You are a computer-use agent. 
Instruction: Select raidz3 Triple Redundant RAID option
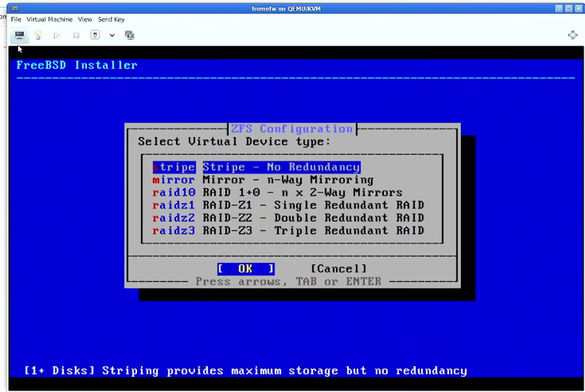(x=288, y=231)
